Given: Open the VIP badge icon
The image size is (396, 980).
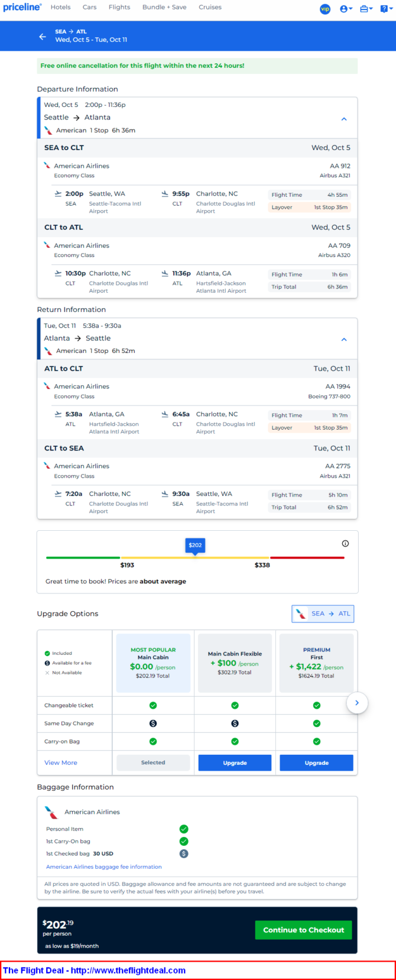Looking at the screenshot, I should [x=325, y=9].
